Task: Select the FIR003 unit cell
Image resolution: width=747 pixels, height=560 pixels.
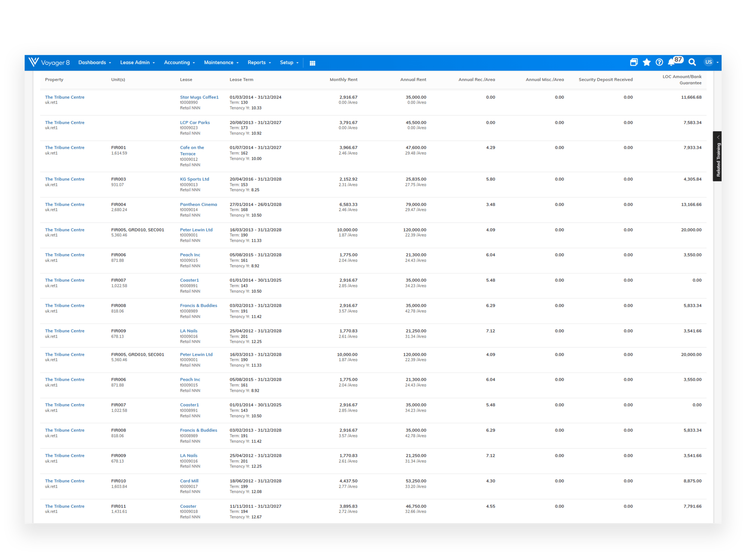Action: click(x=118, y=179)
